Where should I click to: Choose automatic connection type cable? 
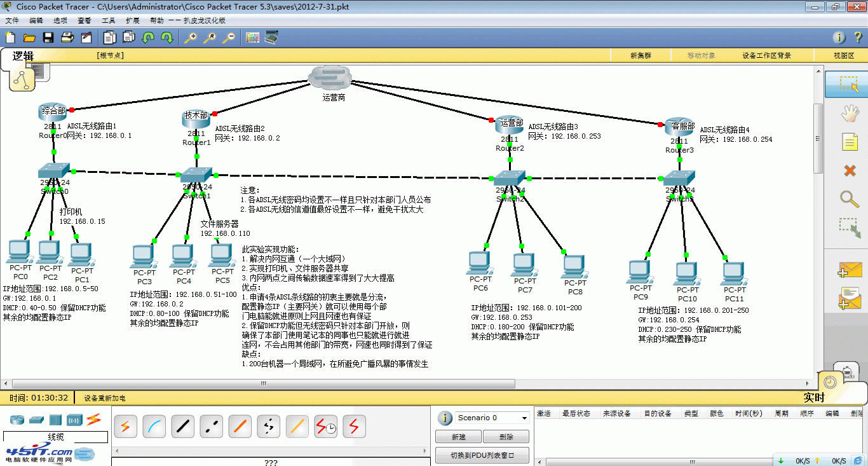[x=125, y=427]
